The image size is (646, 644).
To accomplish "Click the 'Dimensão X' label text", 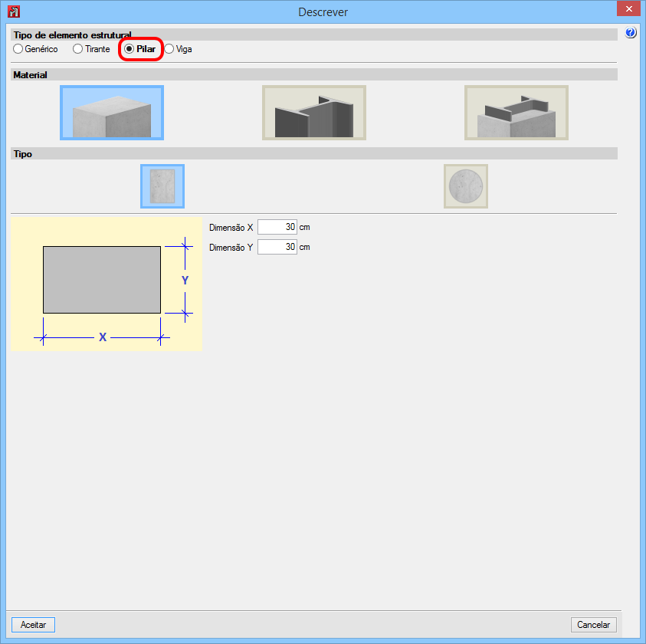I will (231, 228).
